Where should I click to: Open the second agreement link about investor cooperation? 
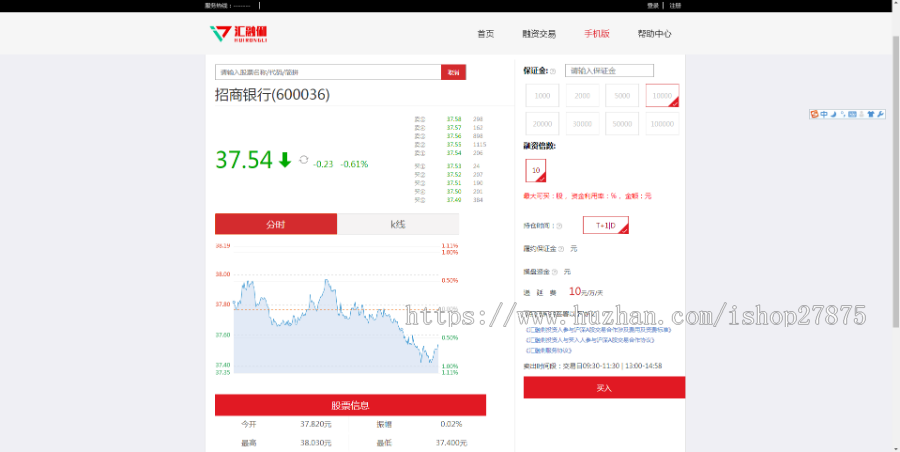click(590, 340)
